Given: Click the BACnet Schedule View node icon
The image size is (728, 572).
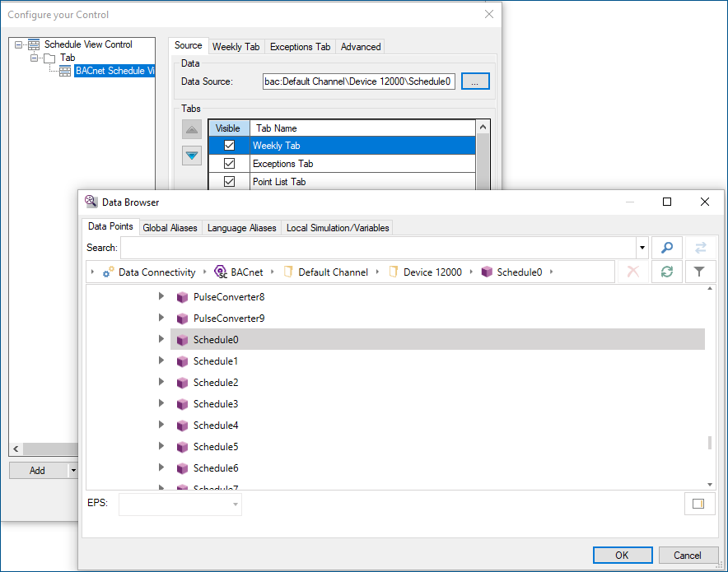Looking at the screenshot, I should (x=65, y=71).
